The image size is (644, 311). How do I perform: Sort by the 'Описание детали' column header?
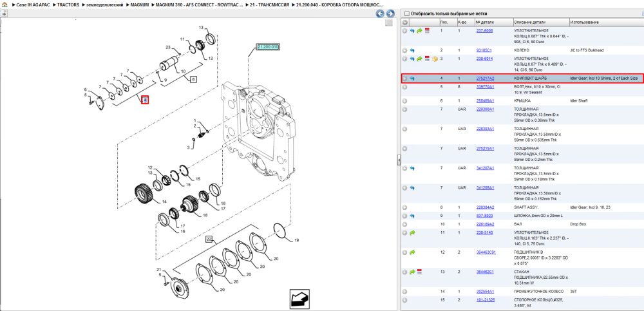tap(541, 22)
